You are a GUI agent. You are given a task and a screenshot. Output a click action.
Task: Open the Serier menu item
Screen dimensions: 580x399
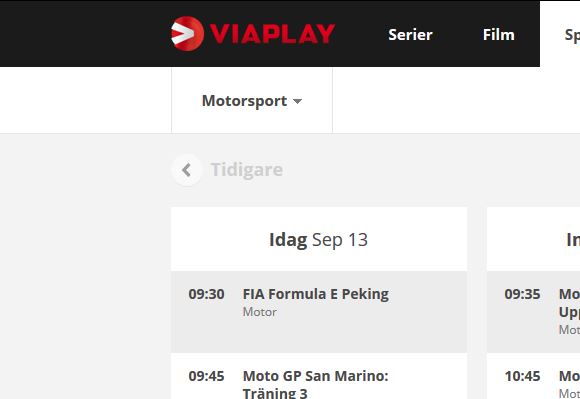[x=410, y=35]
